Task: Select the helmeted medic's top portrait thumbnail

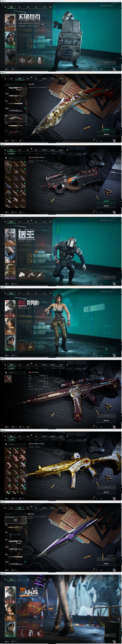Action: (x=10, y=237)
